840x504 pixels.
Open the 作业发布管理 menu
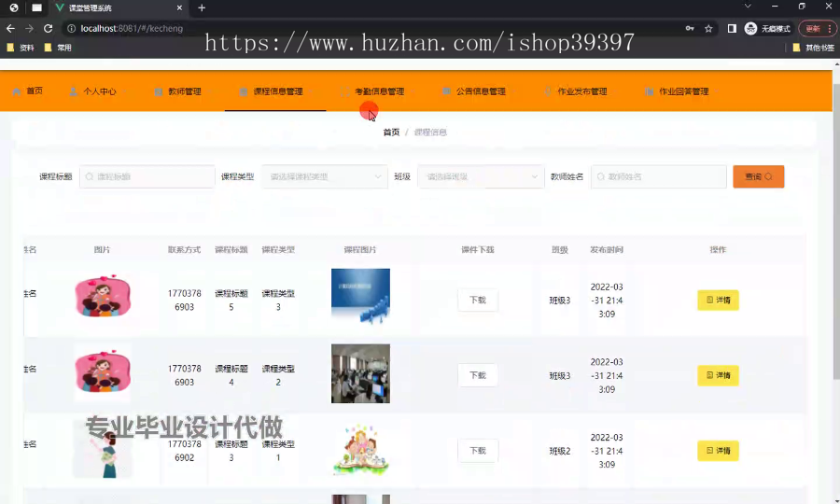(580, 91)
